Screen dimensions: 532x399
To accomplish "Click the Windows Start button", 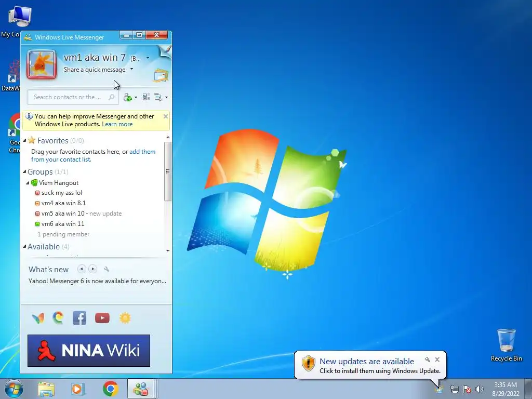I will [x=14, y=389].
